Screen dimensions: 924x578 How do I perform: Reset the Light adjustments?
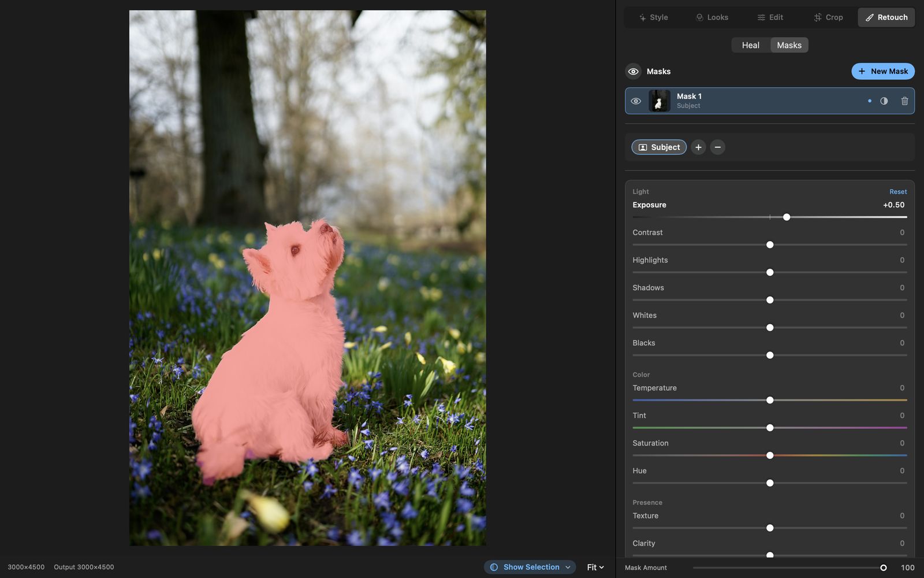[898, 192]
